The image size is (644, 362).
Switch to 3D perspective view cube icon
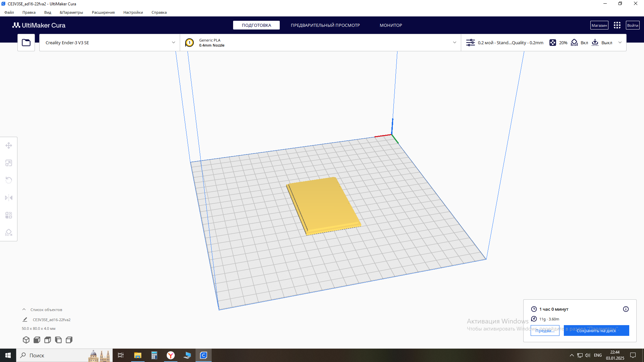(26, 340)
